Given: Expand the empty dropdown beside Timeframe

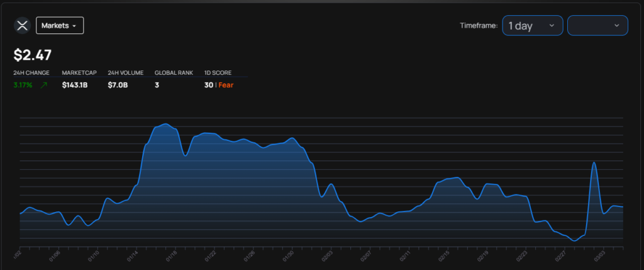Looking at the screenshot, I should [597, 25].
